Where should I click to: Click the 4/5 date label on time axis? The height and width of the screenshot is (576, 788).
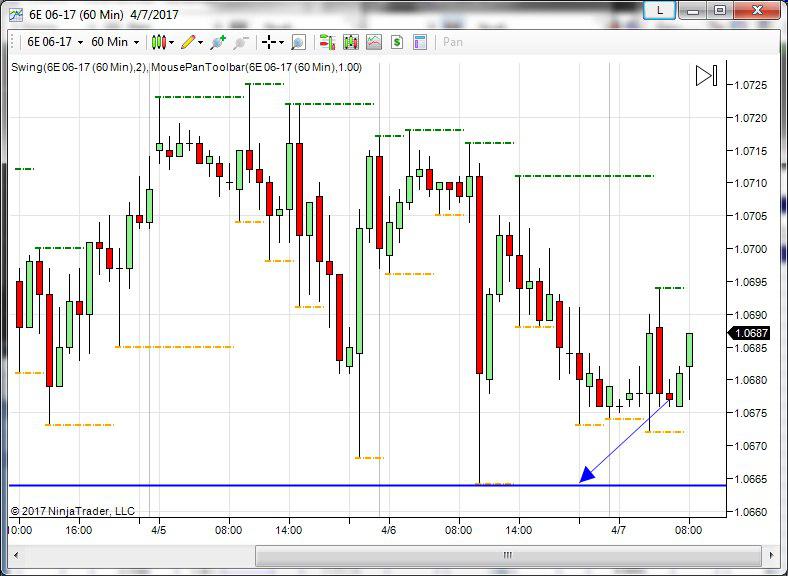(159, 530)
